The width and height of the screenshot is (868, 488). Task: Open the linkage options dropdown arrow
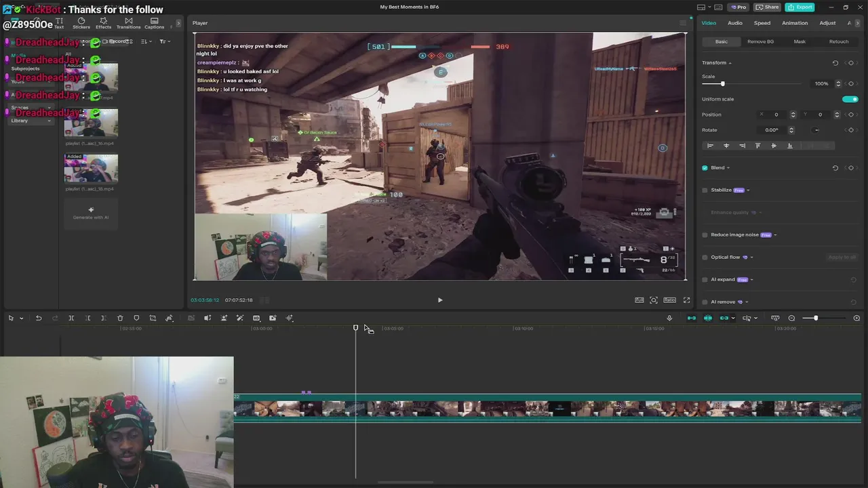(x=733, y=318)
